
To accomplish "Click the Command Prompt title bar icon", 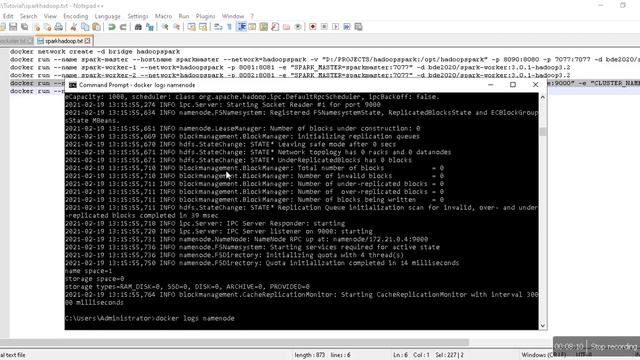I will pyautogui.click(x=73, y=85).
